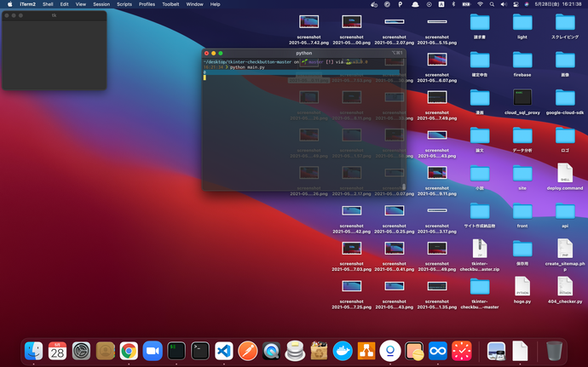Viewport: 588px width, 367px height.
Task: Open the Trash in the Dock
Action: tap(554, 352)
